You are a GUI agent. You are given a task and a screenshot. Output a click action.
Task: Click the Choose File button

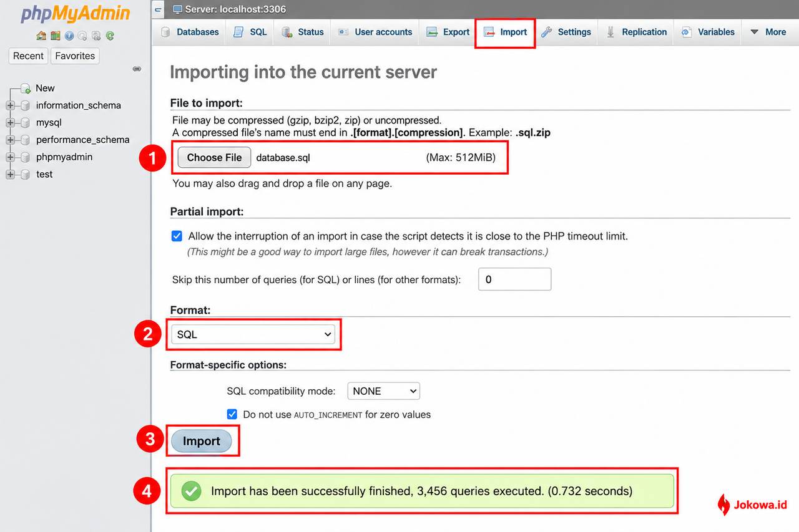click(x=214, y=158)
